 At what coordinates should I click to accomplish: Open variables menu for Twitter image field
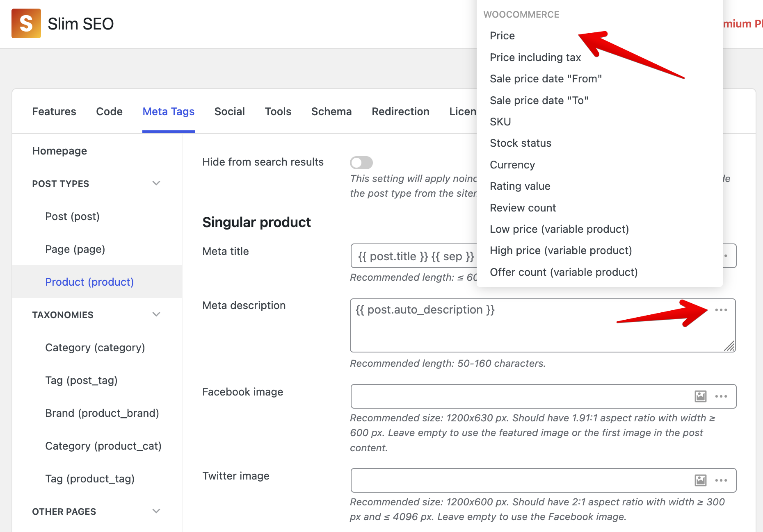(721, 480)
